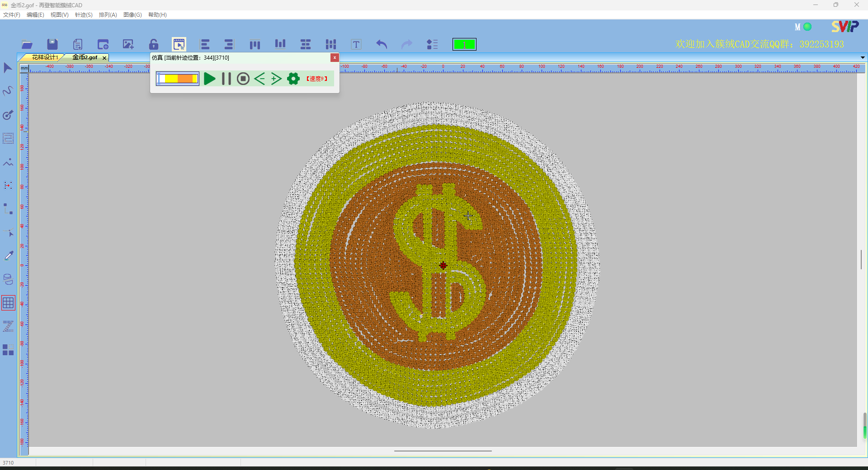
Task: Open the 视图(V) menu
Action: 59,15
